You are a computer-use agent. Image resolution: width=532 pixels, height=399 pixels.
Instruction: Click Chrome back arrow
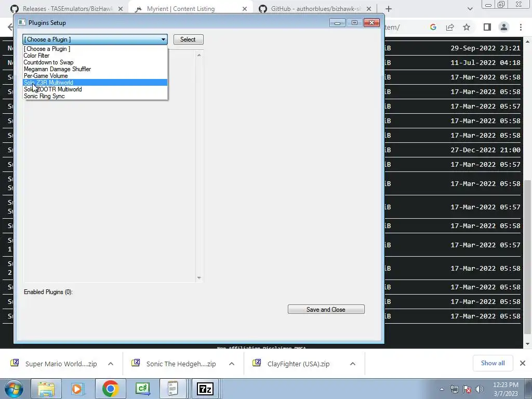[10, 27]
